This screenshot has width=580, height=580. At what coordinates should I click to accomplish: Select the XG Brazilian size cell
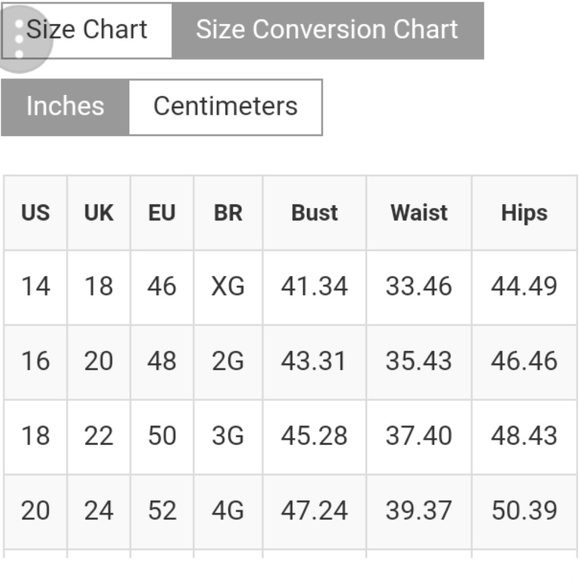point(228,287)
